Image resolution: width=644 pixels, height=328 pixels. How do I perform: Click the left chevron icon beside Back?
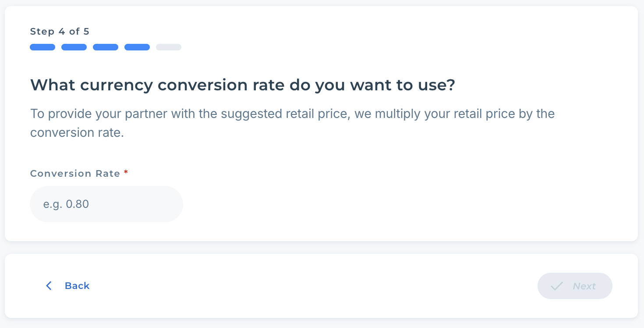click(49, 286)
